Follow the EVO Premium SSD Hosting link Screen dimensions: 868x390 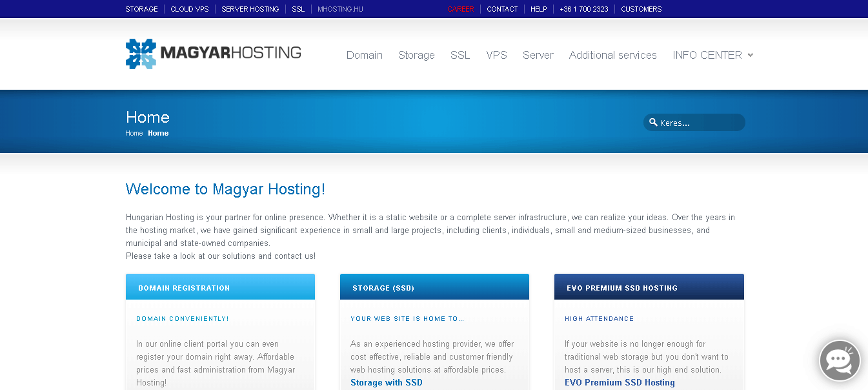click(620, 382)
